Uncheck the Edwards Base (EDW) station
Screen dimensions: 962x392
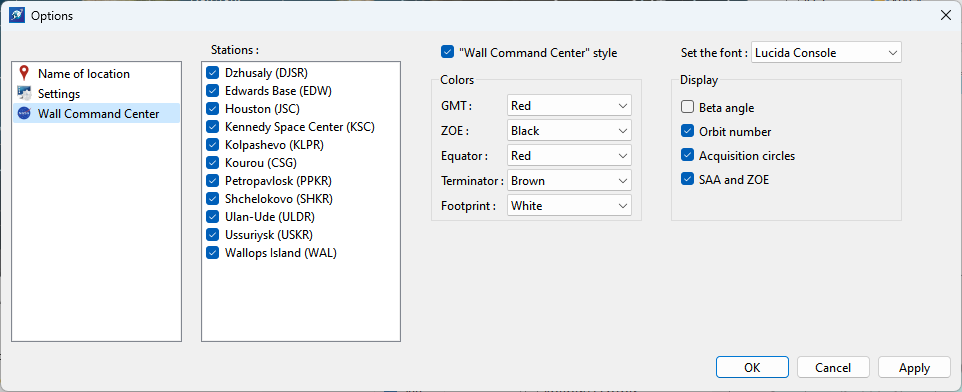213,91
